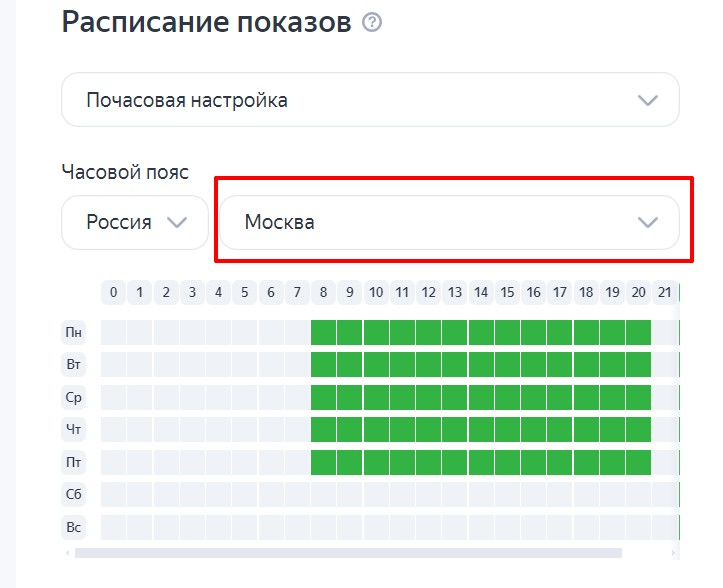This screenshot has width=723, height=588.
Task: Click hour 0 column header
Action: pos(114,292)
